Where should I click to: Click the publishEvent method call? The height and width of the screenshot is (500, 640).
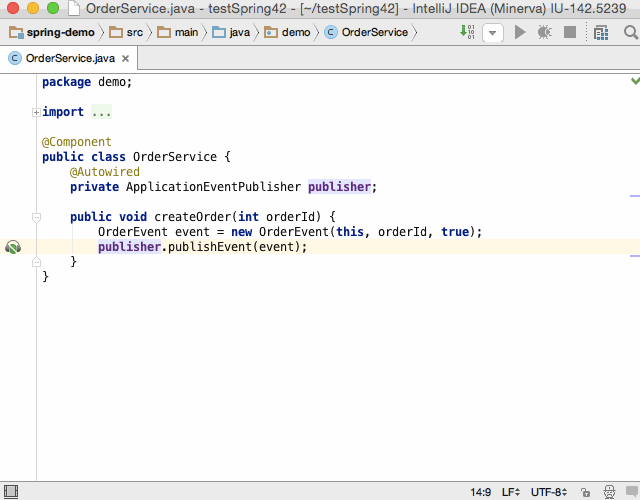pos(210,247)
